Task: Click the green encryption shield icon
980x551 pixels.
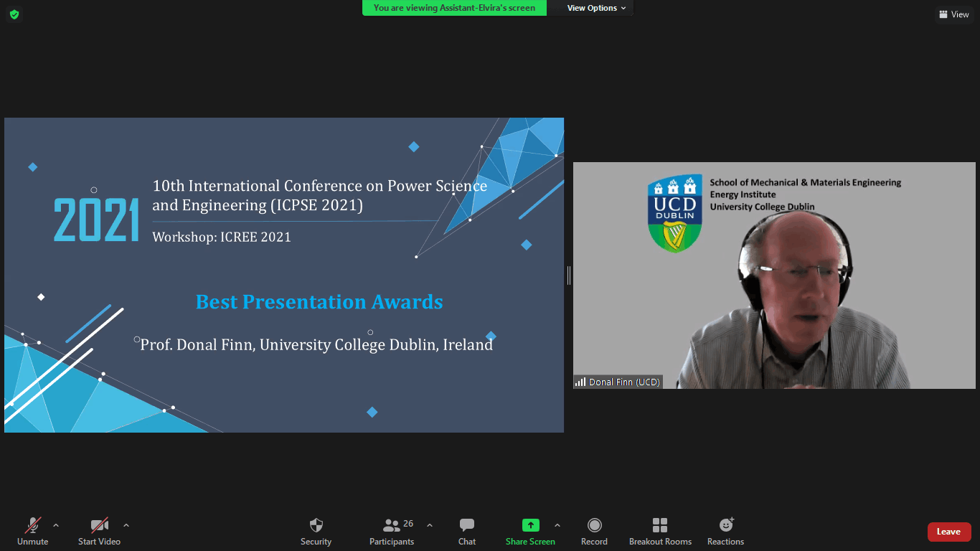Action: click(x=14, y=14)
